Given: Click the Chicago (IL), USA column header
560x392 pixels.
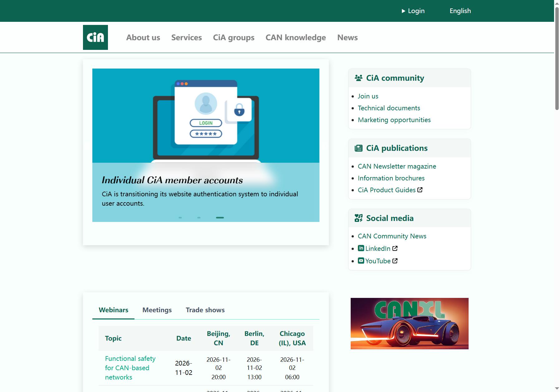Looking at the screenshot, I should click(292, 338).
